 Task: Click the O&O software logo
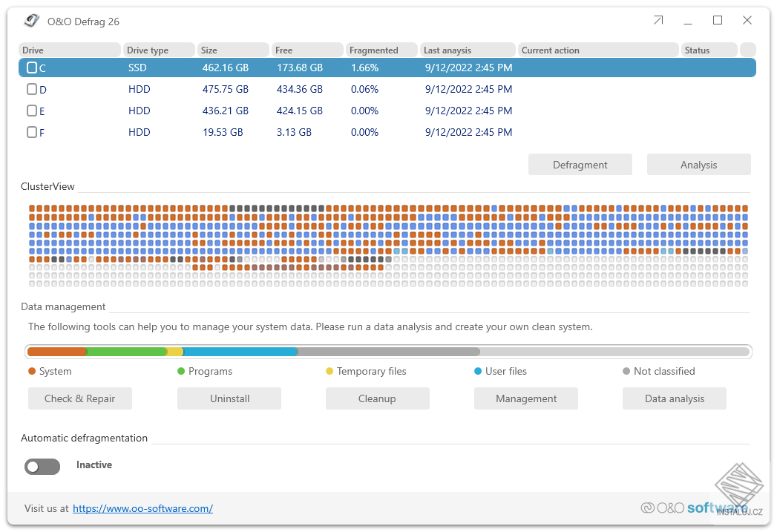694,508
